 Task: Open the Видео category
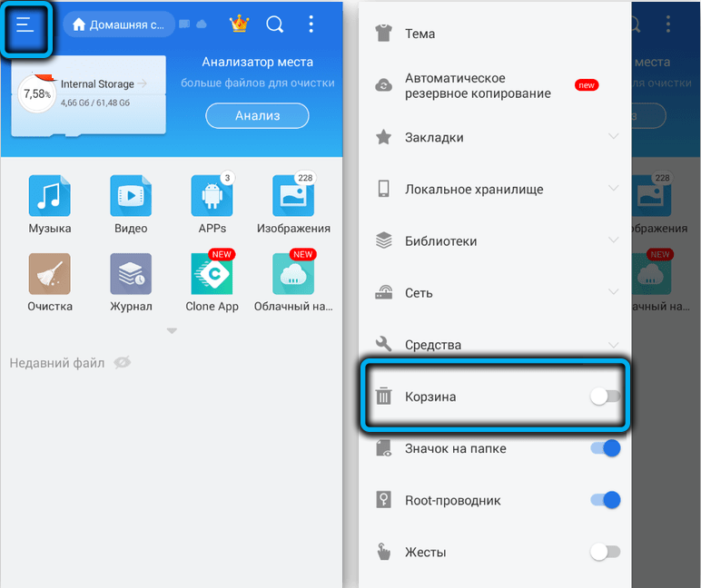click(x=131, y=205)
